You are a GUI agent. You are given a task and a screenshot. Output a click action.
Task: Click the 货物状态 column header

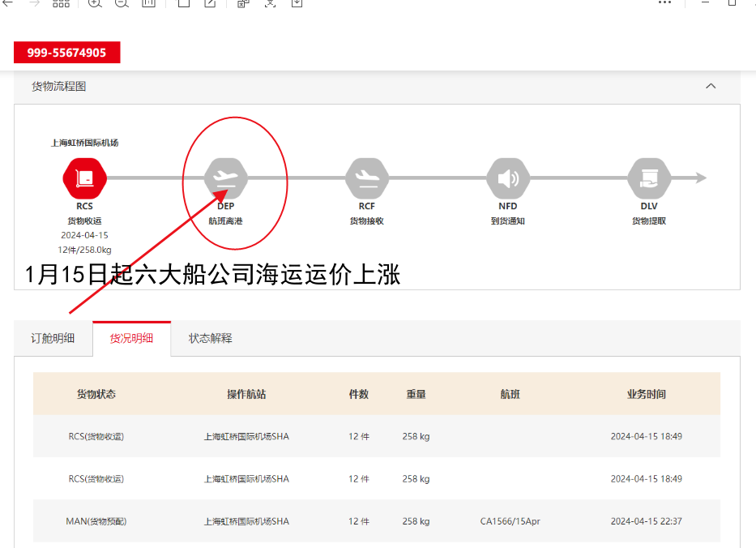tap(96, 394)
